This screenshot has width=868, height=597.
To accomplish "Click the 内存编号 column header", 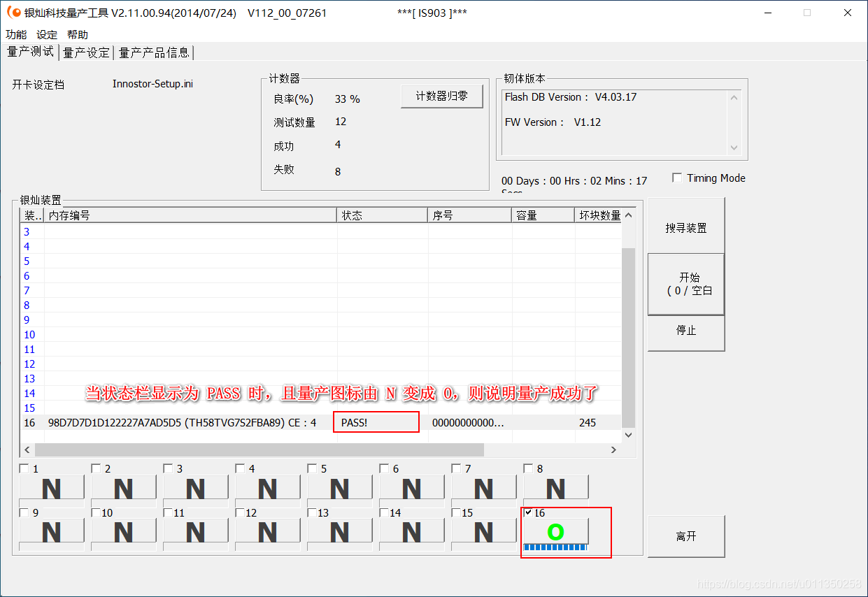I will coord(191,215).
